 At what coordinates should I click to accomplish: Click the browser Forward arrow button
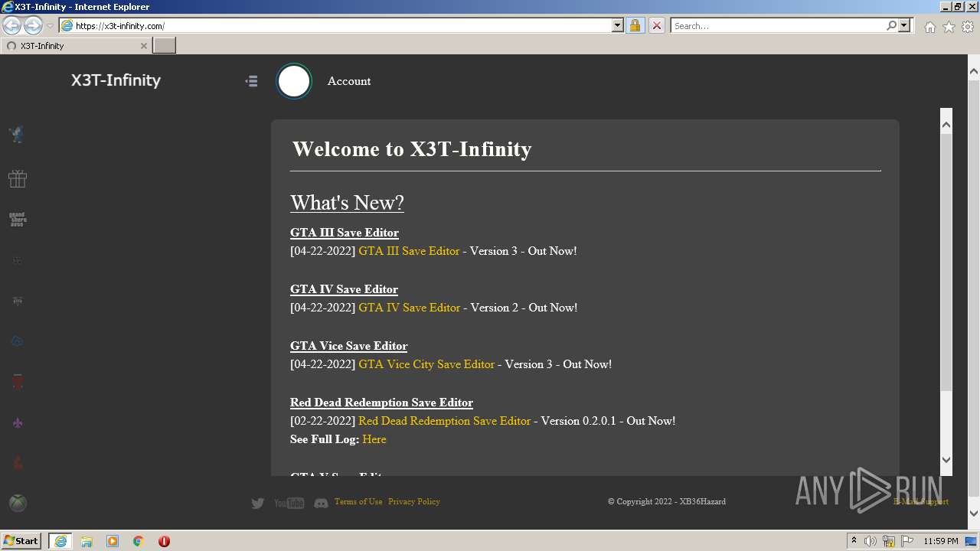click(33, 25)
